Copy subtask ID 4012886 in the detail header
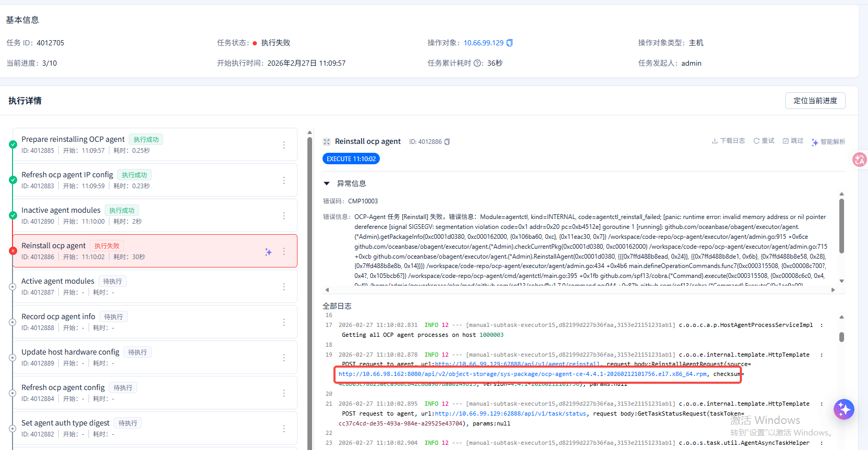 (447, 142)
